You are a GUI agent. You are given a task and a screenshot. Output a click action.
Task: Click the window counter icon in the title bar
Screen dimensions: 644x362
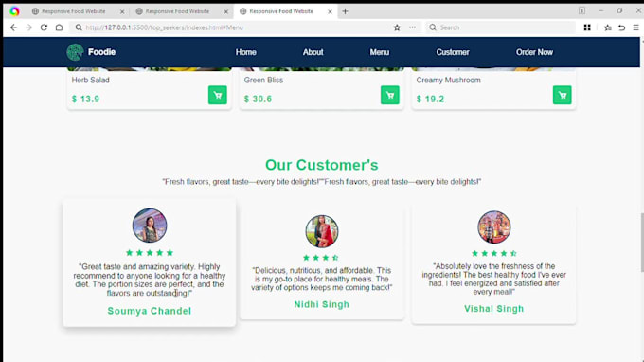[582, 11]
